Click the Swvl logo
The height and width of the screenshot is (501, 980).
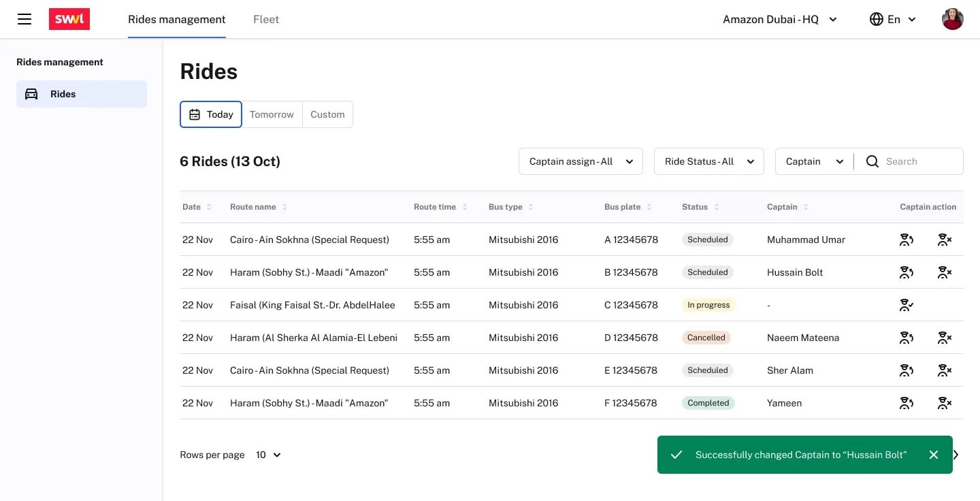pyautogui.click(x=69, y=19)
